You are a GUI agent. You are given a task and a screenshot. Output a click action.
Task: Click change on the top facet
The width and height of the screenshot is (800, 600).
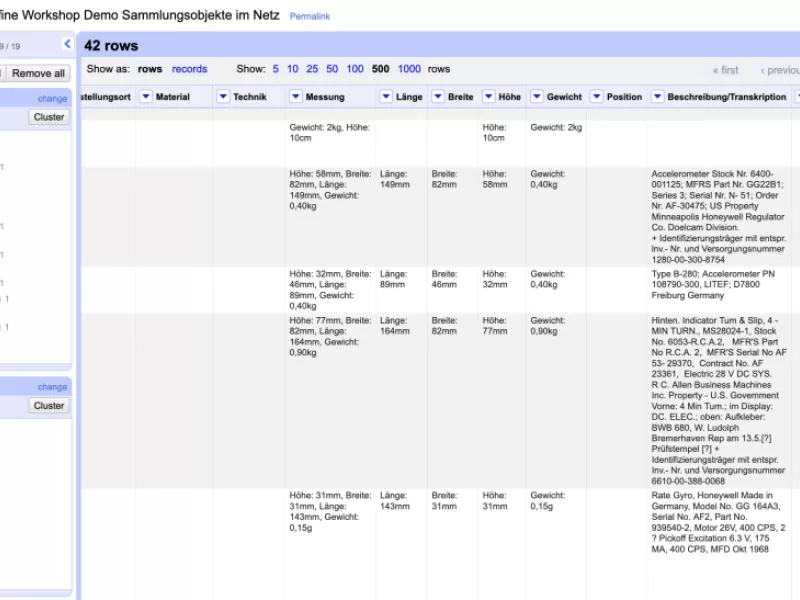[52, 99]
